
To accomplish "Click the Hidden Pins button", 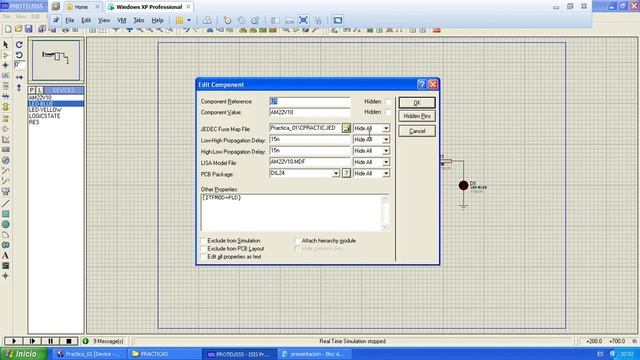I will point(417,116).
